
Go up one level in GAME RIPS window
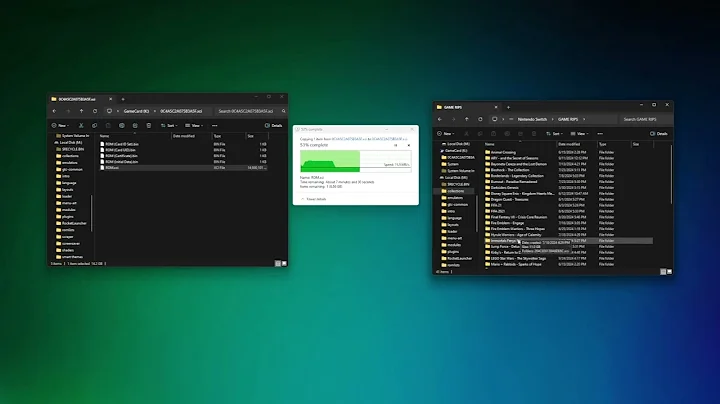pos(467,119)
